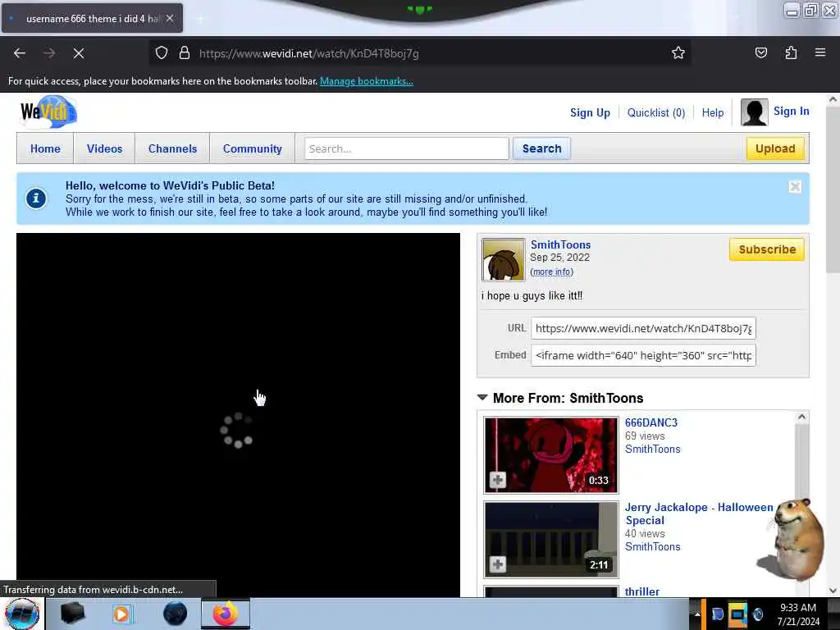Viewport: 840px width, 630px height.
Task: Open the 666DANC3 video title link
Action: 651,422
